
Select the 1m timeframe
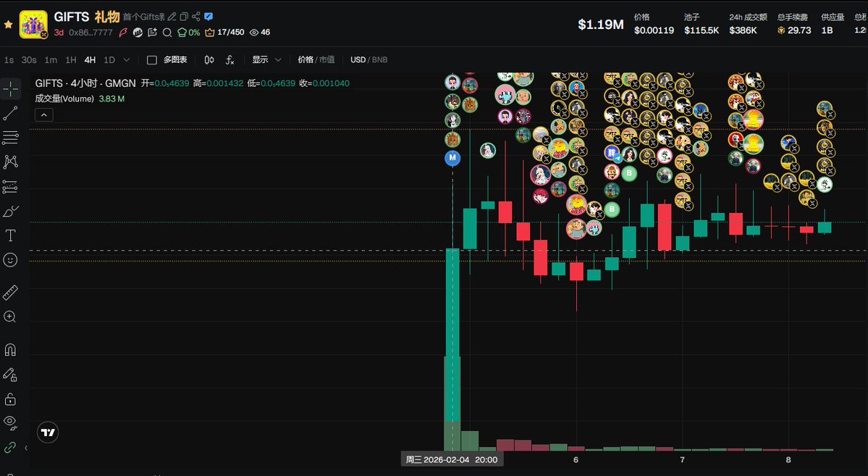coord(51,60)
